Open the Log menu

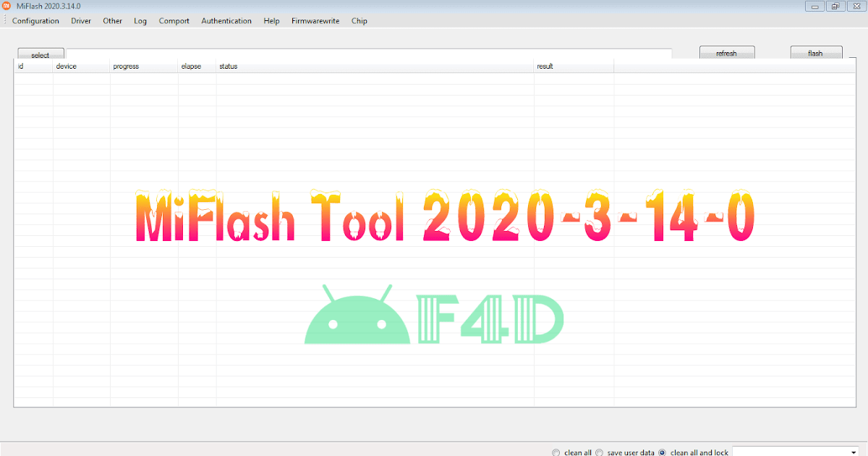click(140, 21)
